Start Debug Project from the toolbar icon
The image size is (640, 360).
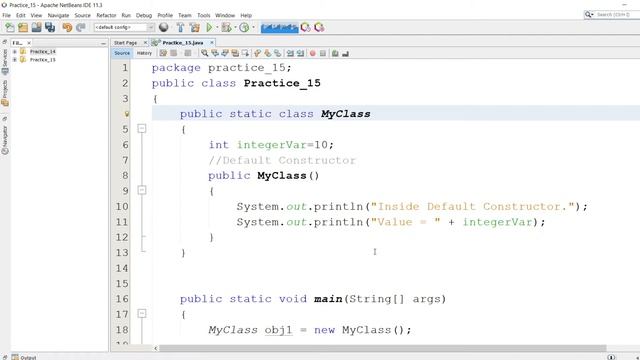click(227, 27)
